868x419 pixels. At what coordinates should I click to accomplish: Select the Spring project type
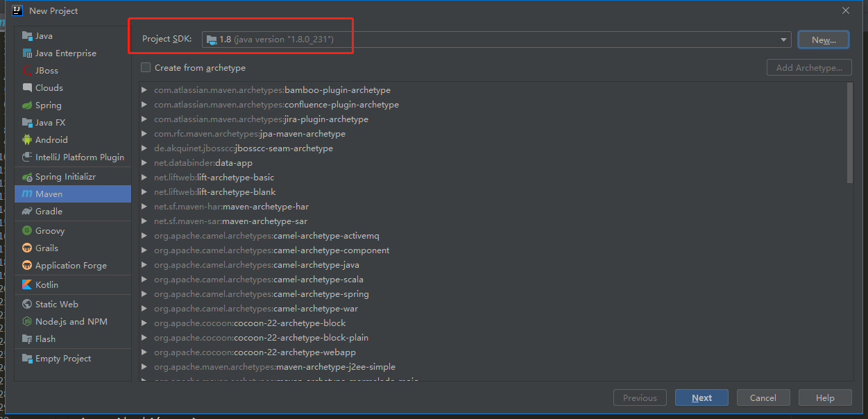pyautogui.click(x=73, y=105)
